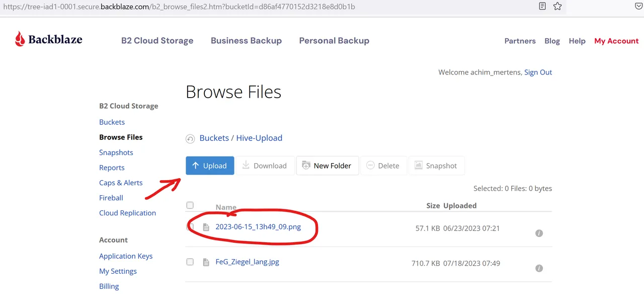Open My Settings page

(x=118, y=271)
